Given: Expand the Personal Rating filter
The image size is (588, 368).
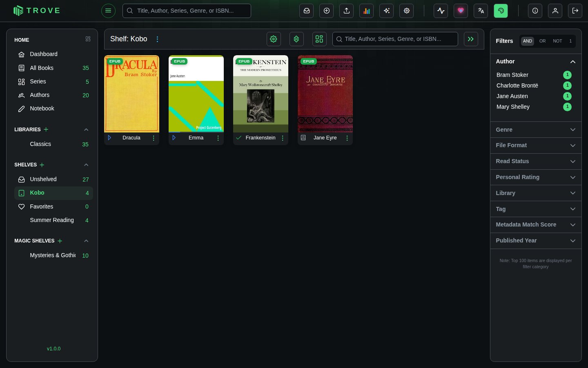Looking at the screenshot, I should [x=536, y=177].
